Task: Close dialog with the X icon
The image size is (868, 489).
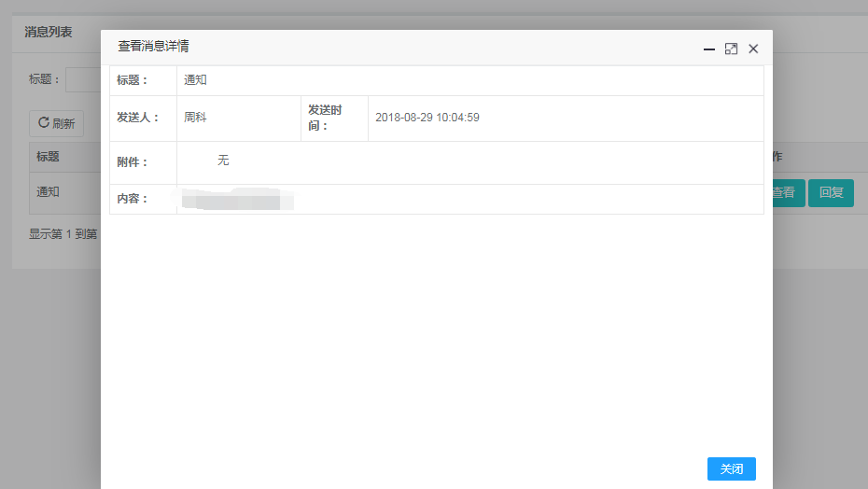Action: (753, 49)
